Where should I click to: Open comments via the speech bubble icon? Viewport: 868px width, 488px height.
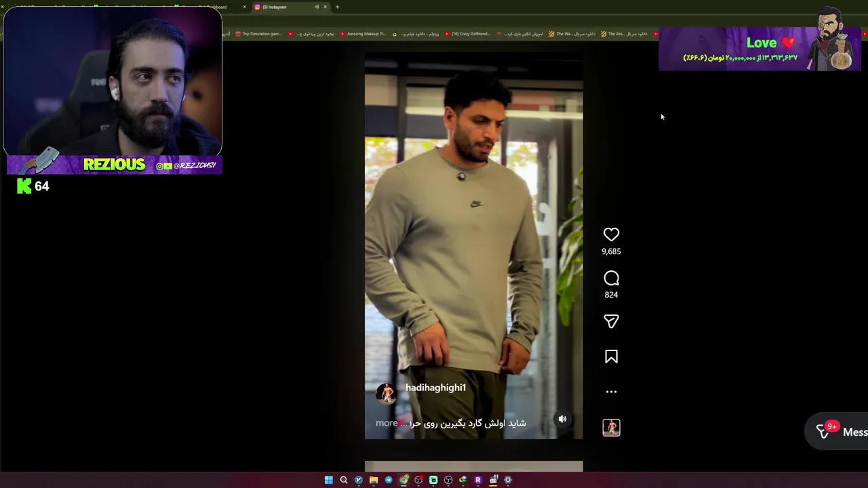pyautogui.click(x=611, y=279)
